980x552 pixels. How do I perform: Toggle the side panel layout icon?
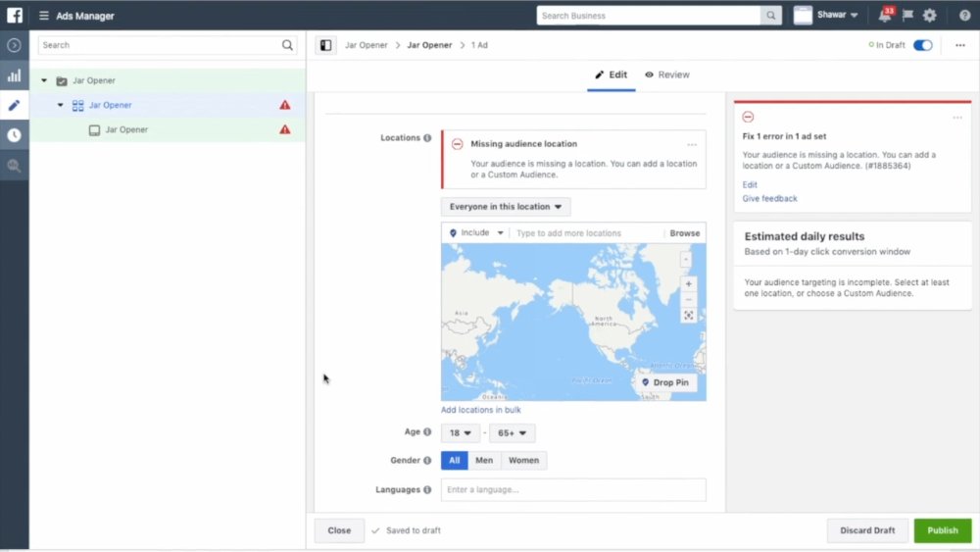[325, 45]
